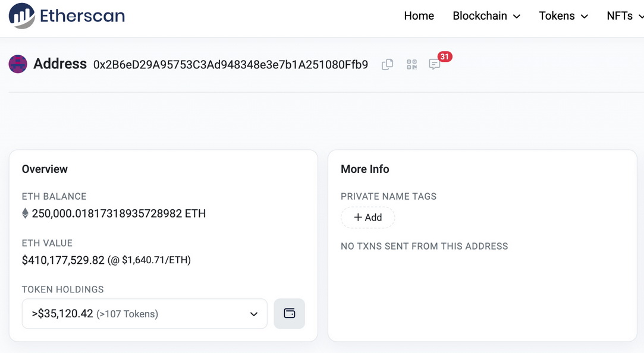Click the Etherscan wordmark text
644x353 pixels.
coord(82,16)
